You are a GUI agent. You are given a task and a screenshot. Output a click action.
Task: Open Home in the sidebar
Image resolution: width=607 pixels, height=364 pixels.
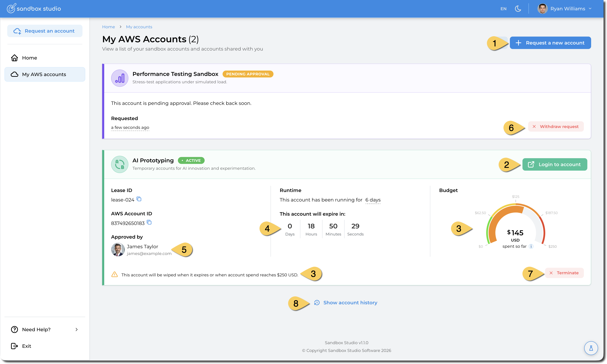(x=30, y=58)
